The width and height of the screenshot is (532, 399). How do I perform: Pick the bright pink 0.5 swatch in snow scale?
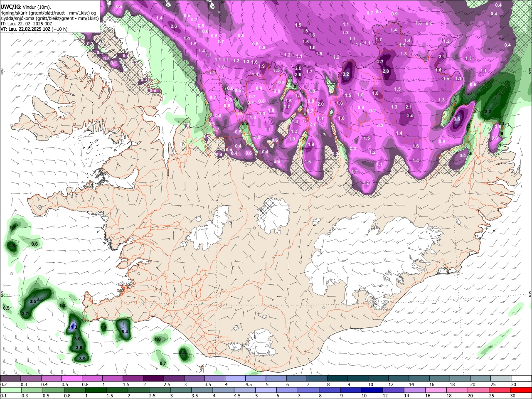pos(71,378)
